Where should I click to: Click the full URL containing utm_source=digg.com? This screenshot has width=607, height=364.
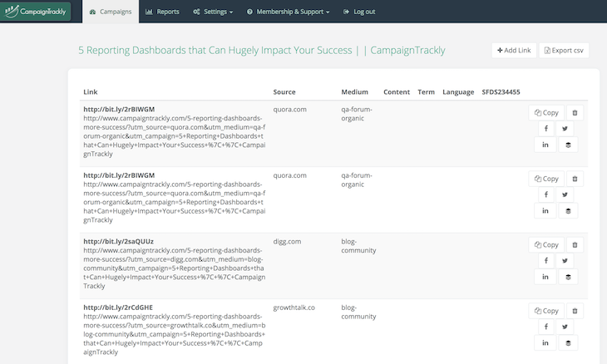point(175,268)
